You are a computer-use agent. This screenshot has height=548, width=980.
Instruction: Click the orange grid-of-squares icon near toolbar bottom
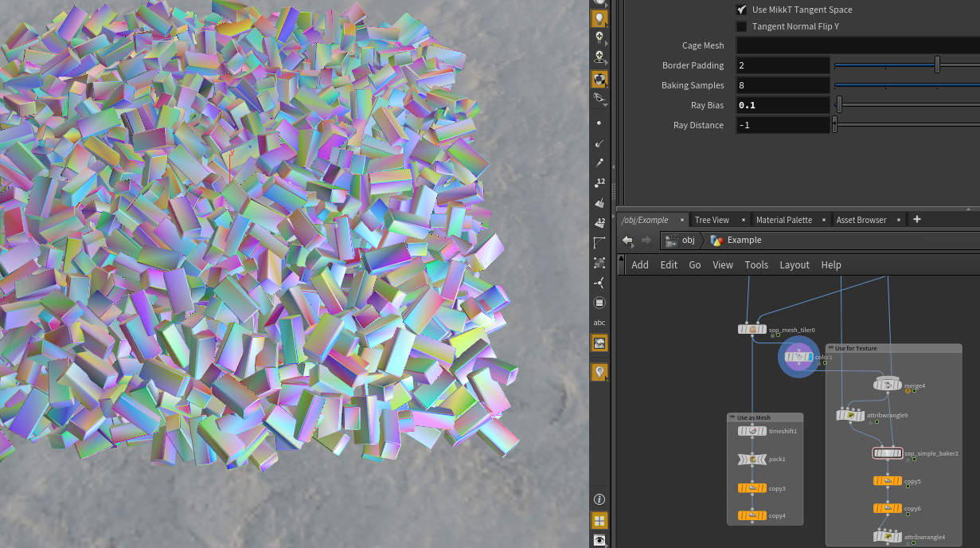pyautogui.click(x=599, y=520)
